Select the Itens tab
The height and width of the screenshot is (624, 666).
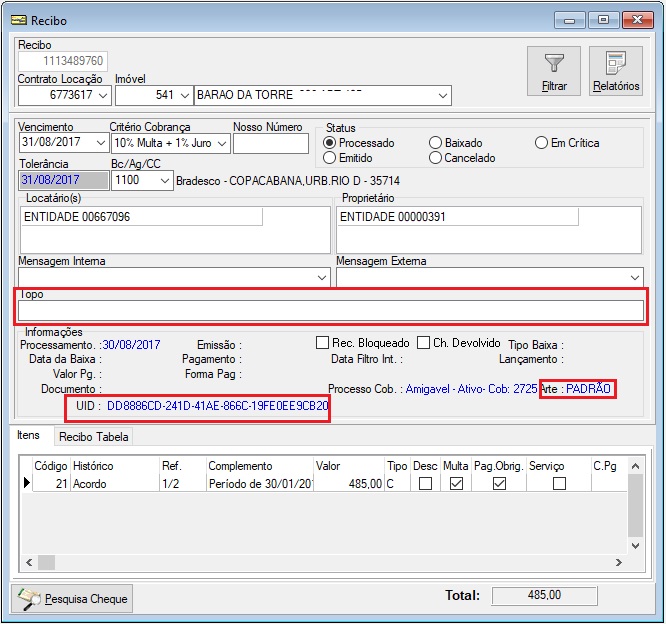click(x=29, y=436)
